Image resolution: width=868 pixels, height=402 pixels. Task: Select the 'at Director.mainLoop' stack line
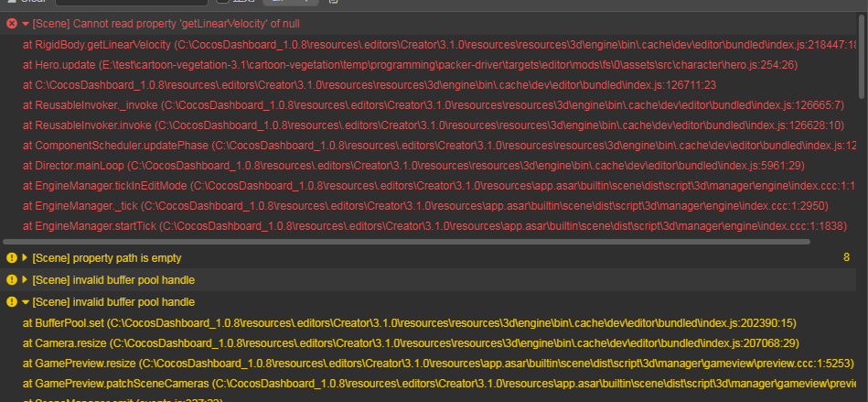(x=413, y=165)
